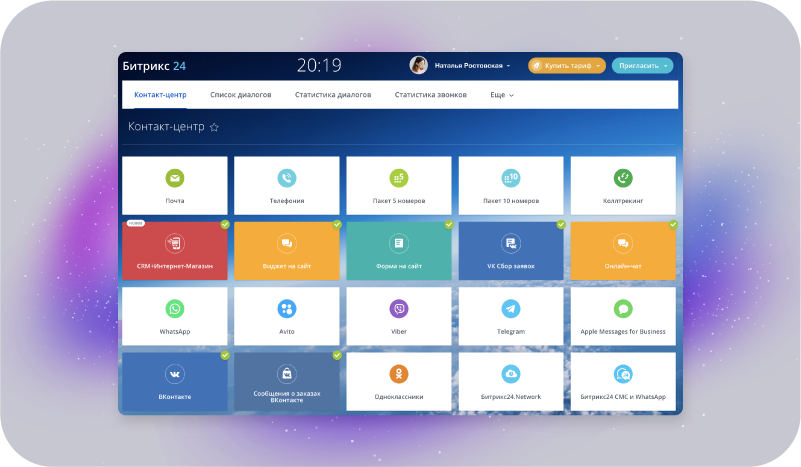Click the Одноклассники tile label
This screenshot has height=467, width=801.
(x=398, y=397)
